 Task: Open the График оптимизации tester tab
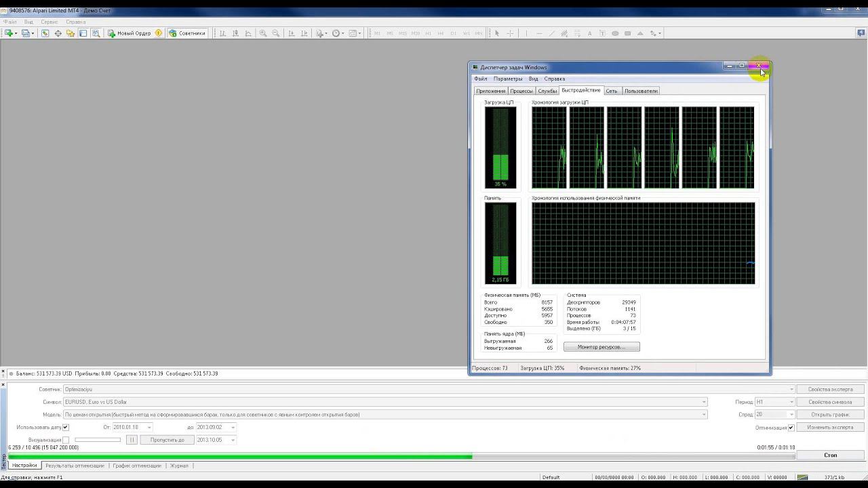137,466
